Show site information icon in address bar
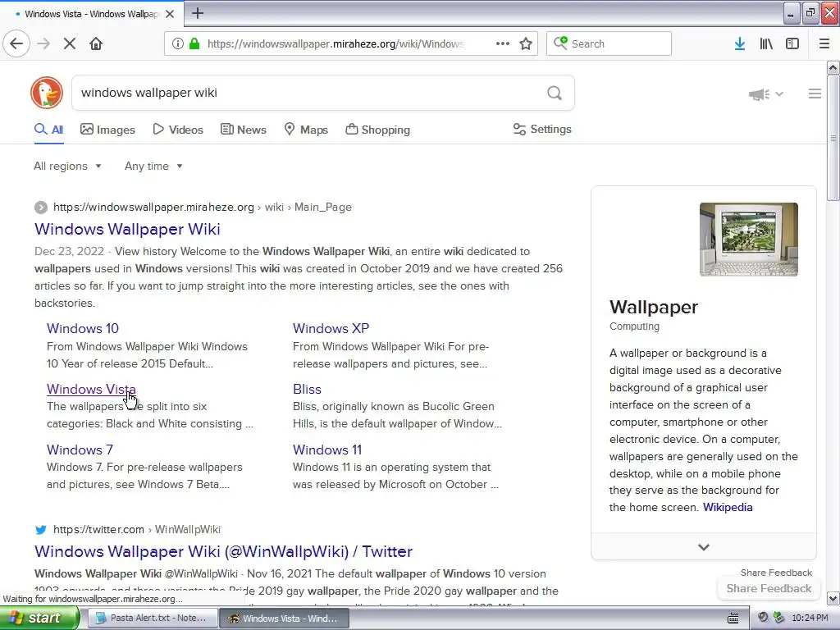 point(178,43)
